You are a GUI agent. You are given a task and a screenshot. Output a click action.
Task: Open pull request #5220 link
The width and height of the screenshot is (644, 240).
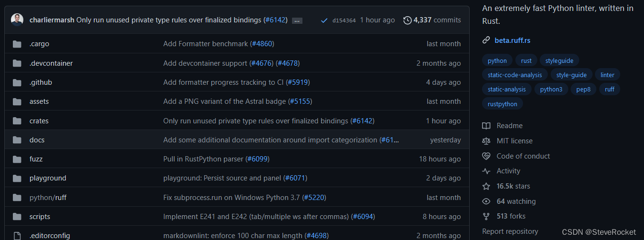pos(314,198)
